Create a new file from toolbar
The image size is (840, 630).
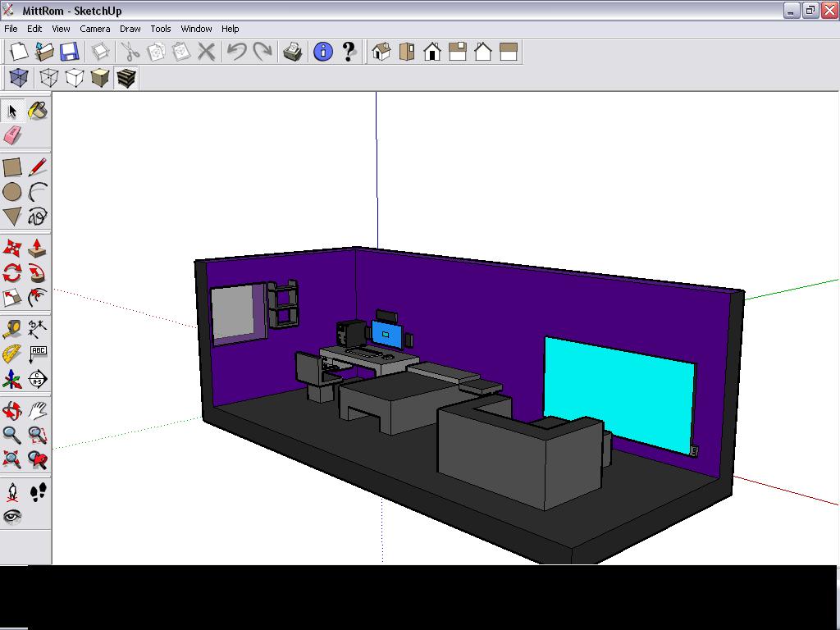coord(19,52)
